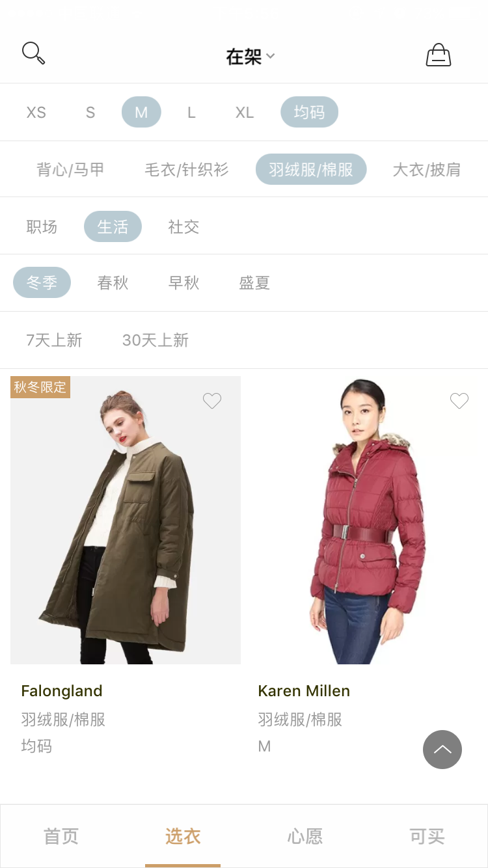The width and height of the screenshot is (488, 868).
Task: Go to the 可买 tab
Action: pyautogui.click(x=427, y=836)
